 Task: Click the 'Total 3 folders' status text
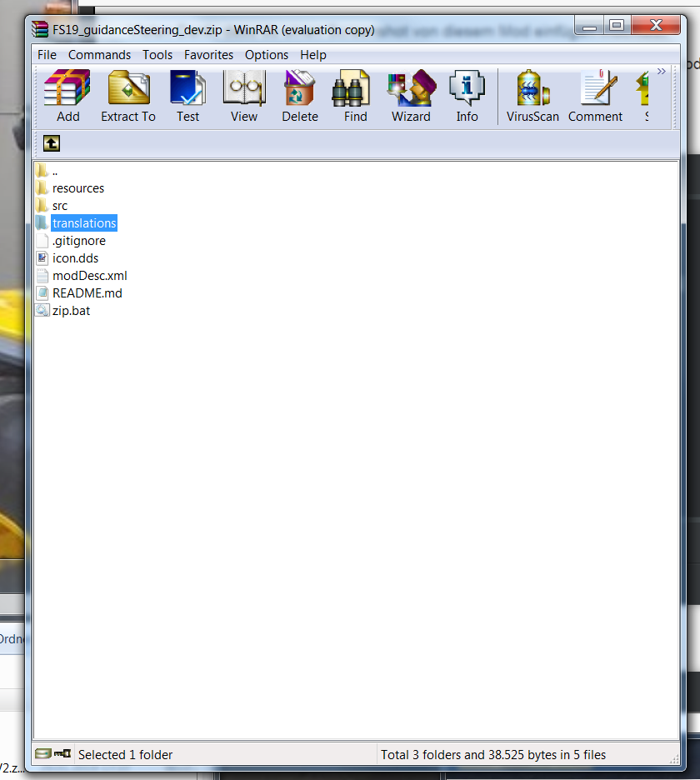[493, 755]
